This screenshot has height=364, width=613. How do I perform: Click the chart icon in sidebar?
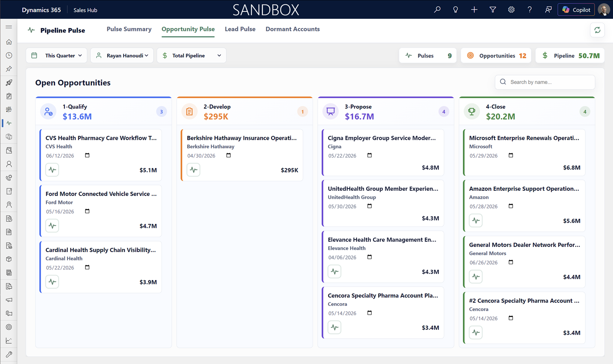(9, 341)
